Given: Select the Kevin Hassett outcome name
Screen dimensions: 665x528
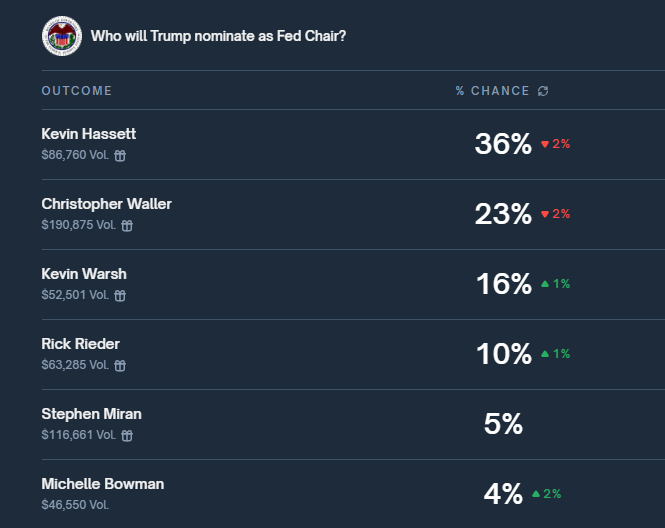Looking at the screenshot, I should click(x=89, y=134).
